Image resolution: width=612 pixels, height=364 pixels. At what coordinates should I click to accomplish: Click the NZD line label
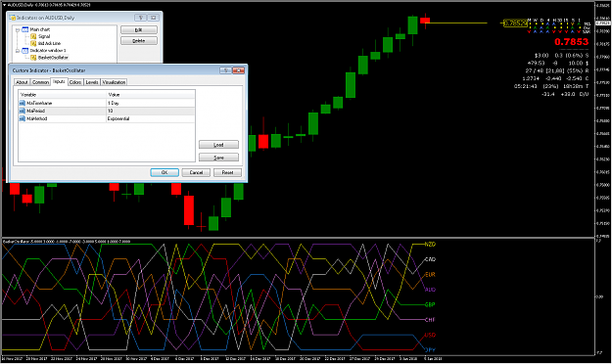tap(430, 245)
